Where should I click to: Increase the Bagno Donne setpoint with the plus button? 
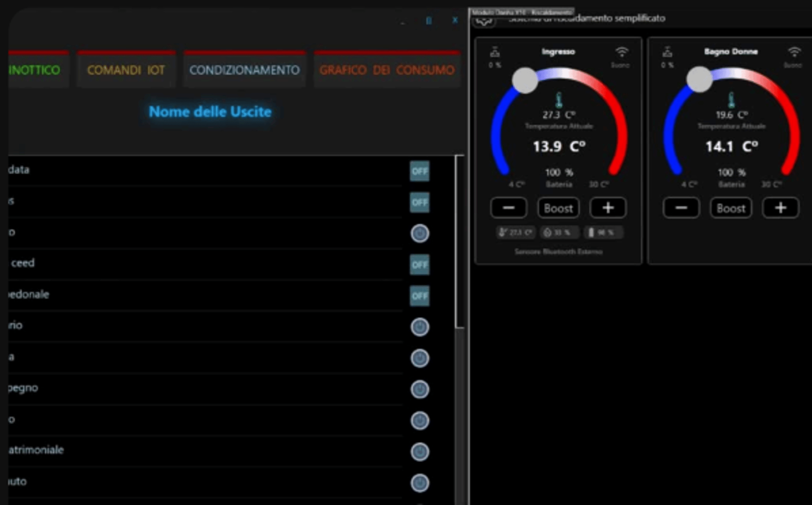point(781,208)
